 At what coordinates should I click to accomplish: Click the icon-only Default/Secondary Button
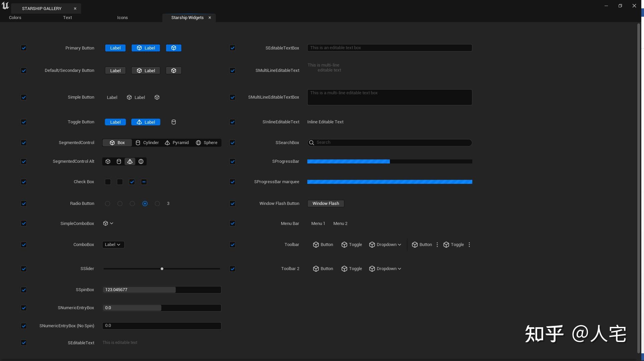click(174, 71)
